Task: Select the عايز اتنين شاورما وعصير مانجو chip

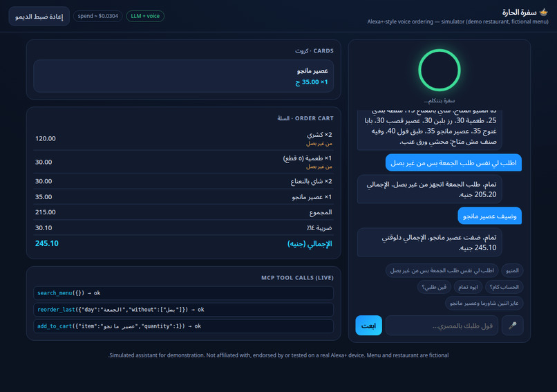Action: tap(484, 303)
